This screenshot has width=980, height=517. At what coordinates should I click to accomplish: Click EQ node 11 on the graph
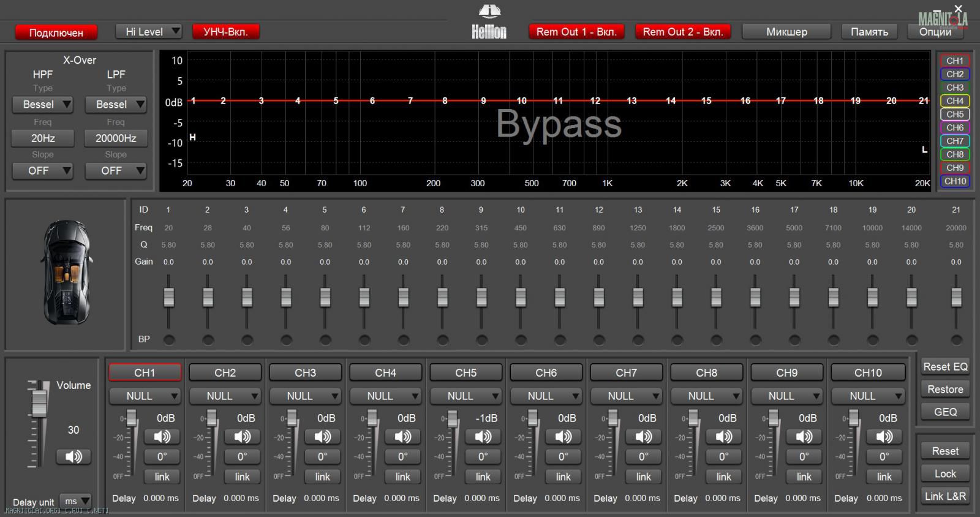[558, 101]
